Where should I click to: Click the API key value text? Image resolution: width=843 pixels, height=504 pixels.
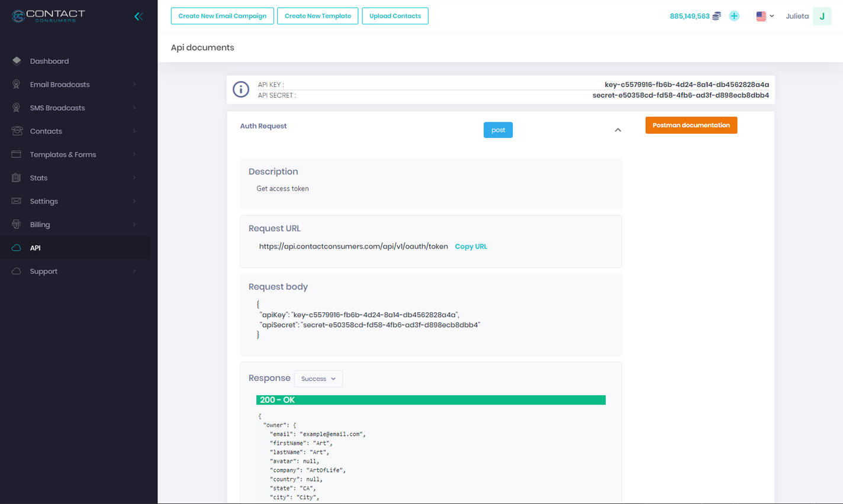pos(687,85)
